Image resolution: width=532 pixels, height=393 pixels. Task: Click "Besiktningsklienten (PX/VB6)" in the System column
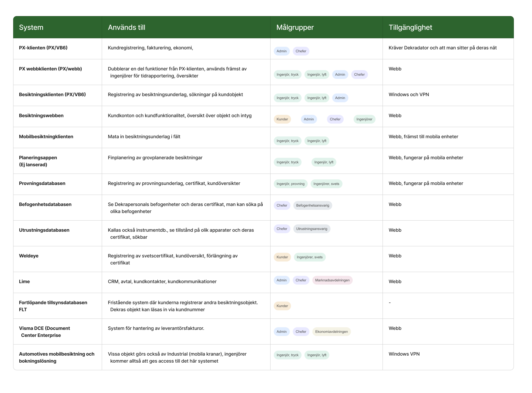52,94
